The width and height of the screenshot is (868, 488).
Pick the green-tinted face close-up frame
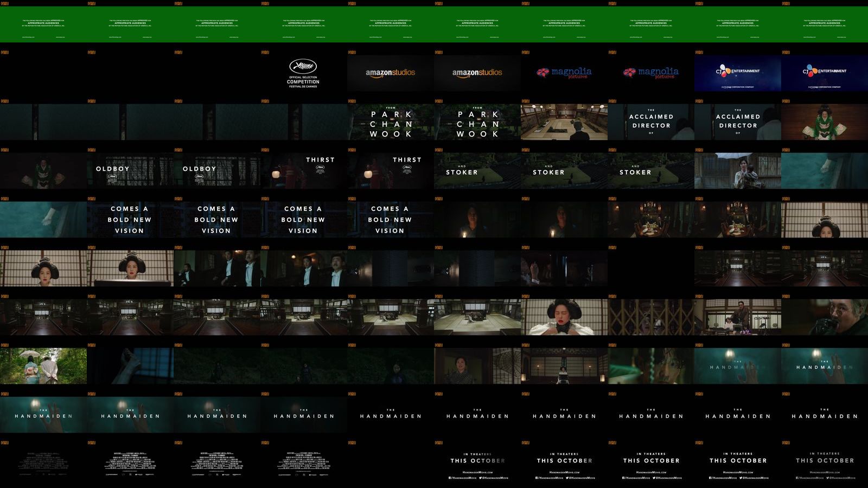650,366
